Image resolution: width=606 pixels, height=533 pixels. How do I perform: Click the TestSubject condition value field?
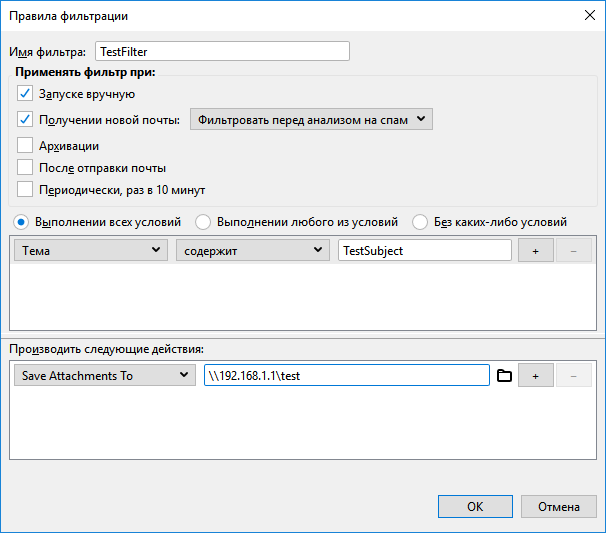(425, 250)
